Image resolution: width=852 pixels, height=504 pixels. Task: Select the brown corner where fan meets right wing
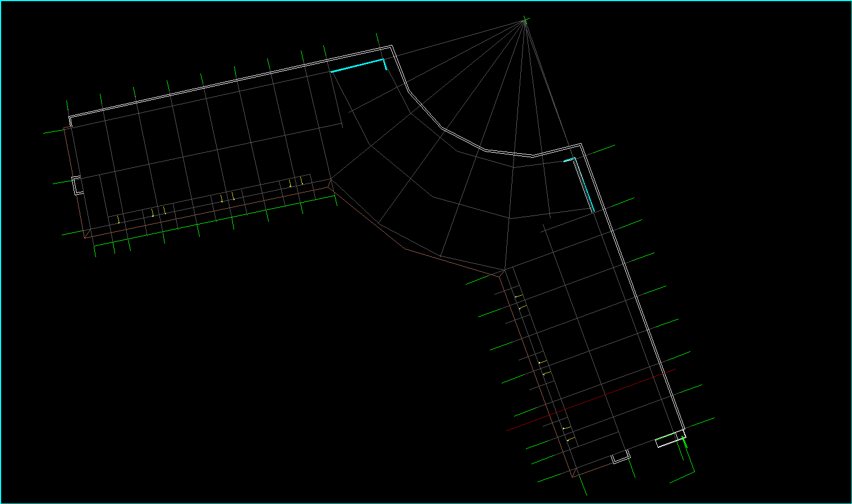click(501, 273)
